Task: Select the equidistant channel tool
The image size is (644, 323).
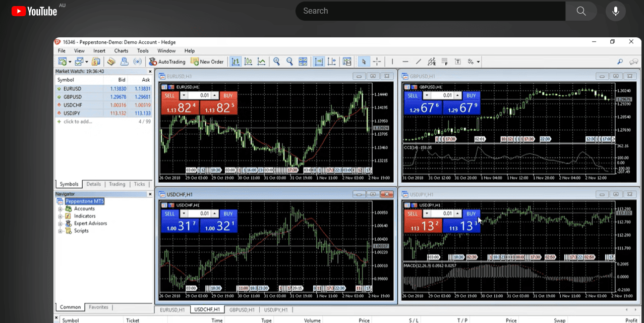Action: pos(432,62)
